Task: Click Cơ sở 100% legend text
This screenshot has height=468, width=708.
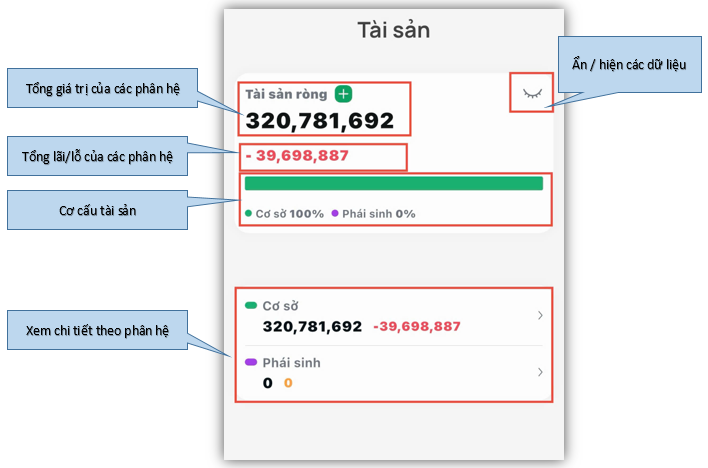Action: coord(289,214)
